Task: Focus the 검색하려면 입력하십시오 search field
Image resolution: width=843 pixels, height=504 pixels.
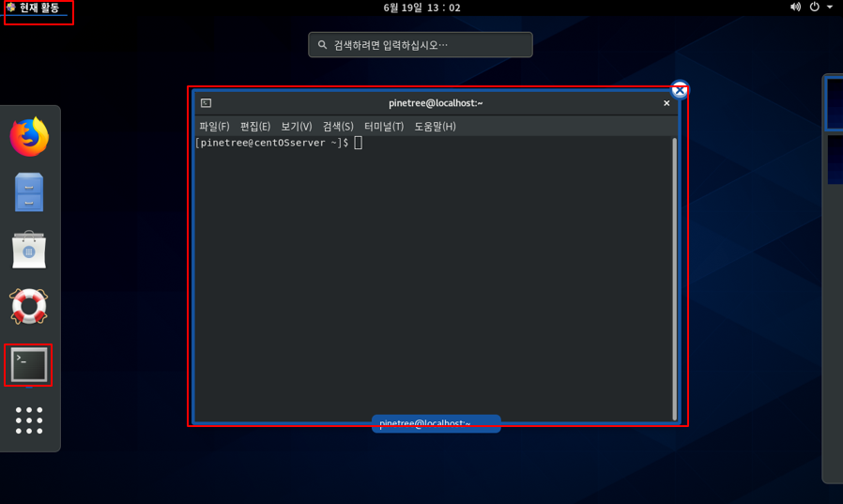Action: pos(421,45)
